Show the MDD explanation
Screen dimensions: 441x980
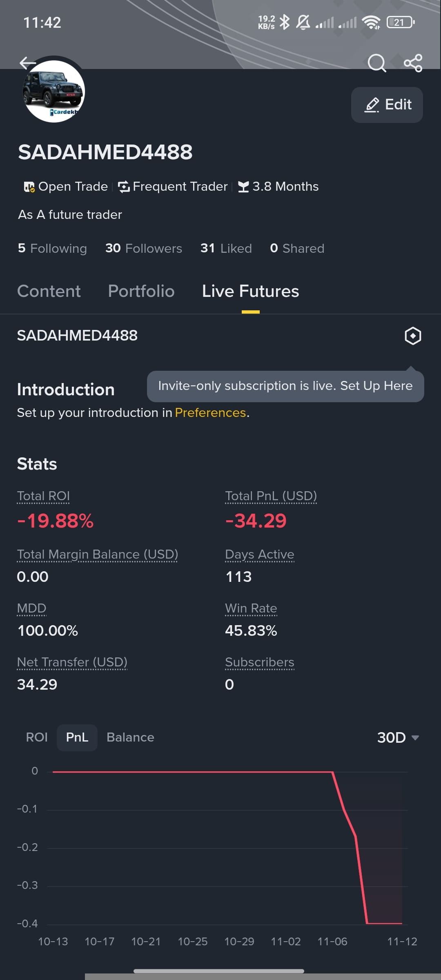point(31,608)
